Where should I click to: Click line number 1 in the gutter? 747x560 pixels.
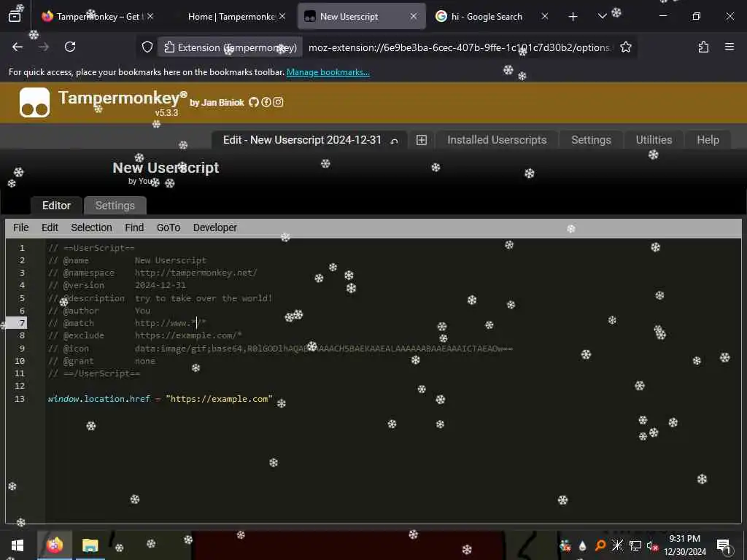pos(22,248)
